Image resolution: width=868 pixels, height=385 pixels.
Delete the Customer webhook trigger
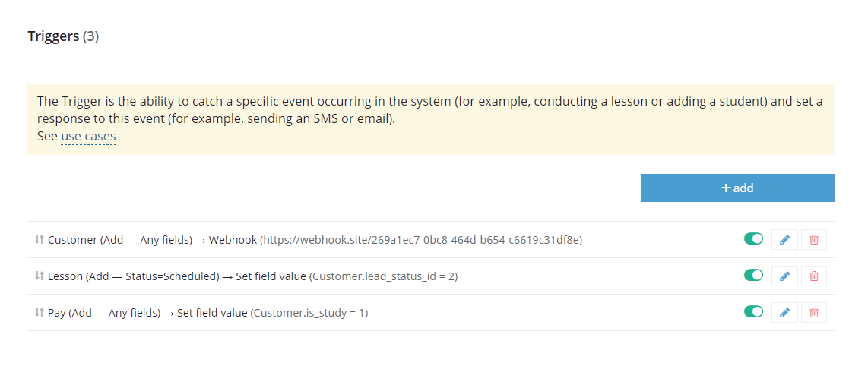(x=814, y=239)
